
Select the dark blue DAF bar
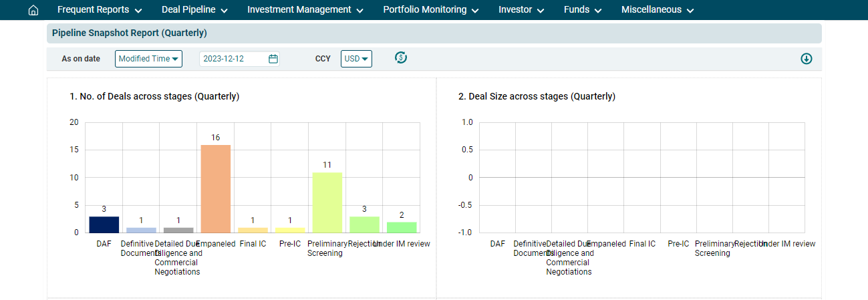(x=104, y=224)
